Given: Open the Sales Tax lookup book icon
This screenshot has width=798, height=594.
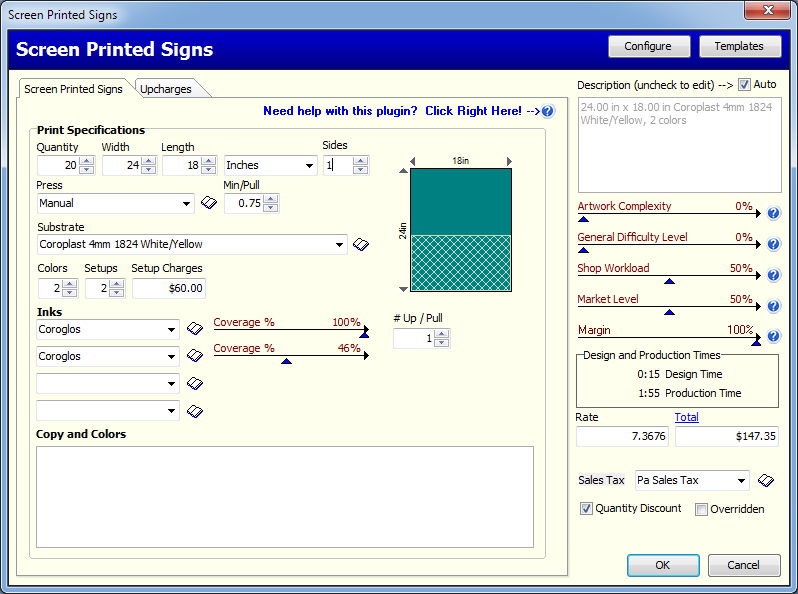Looking at the screenshot, I should (765, 481).
